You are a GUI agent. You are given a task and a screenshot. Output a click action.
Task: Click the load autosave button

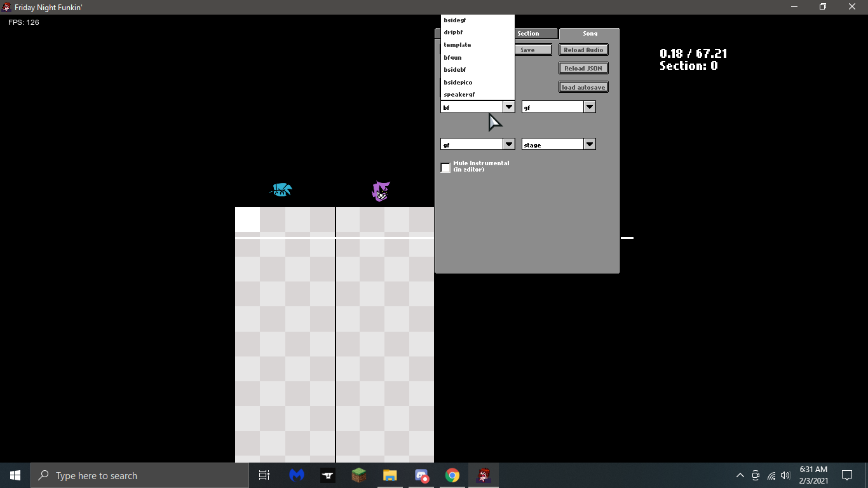point(583,87)
